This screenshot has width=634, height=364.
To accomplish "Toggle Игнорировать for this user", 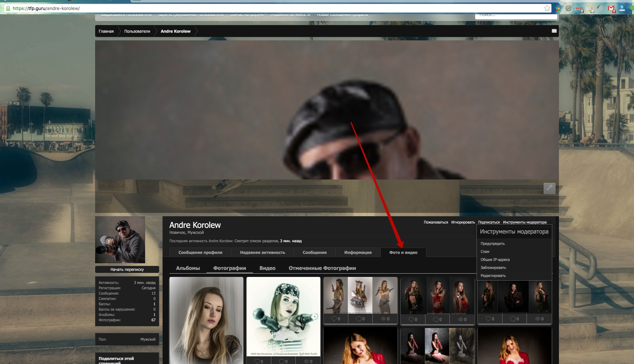I will 463,222.
